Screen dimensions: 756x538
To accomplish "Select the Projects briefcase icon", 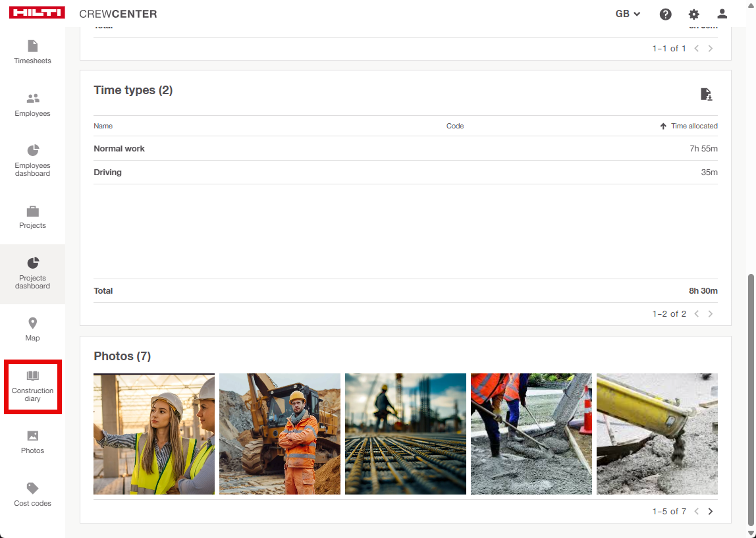I will tap(32, 211).
